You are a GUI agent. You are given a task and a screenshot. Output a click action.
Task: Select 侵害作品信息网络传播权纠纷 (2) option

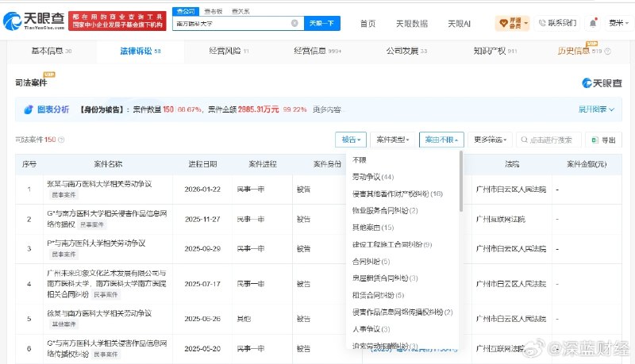[402, 312]
